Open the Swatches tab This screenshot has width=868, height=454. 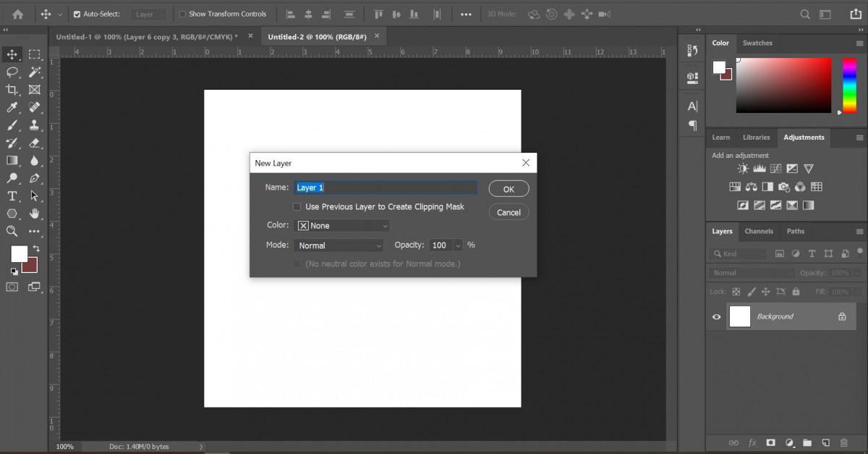click(757, 43)
